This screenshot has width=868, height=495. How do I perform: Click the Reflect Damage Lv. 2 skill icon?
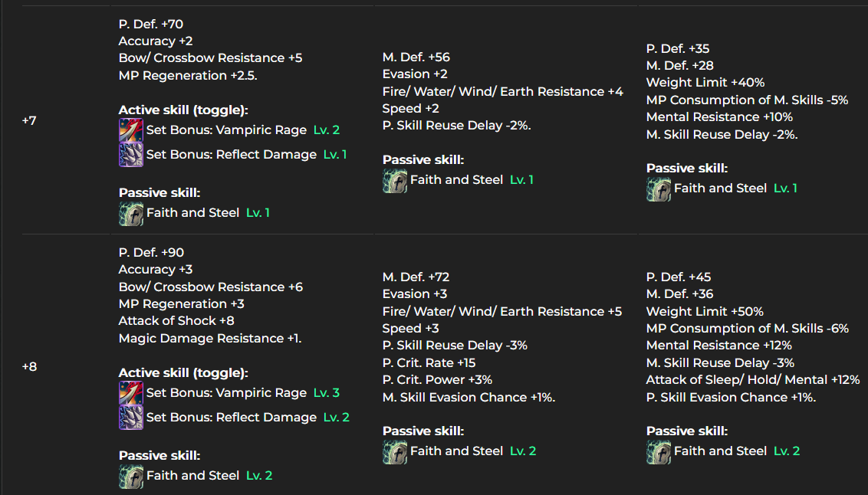[131, 418]
